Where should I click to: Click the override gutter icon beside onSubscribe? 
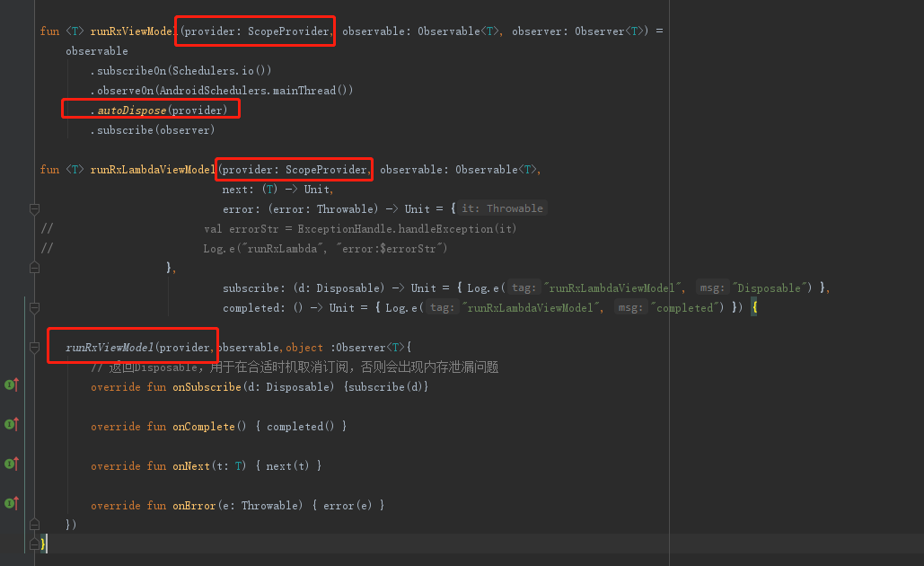click(x=12, y=385)
